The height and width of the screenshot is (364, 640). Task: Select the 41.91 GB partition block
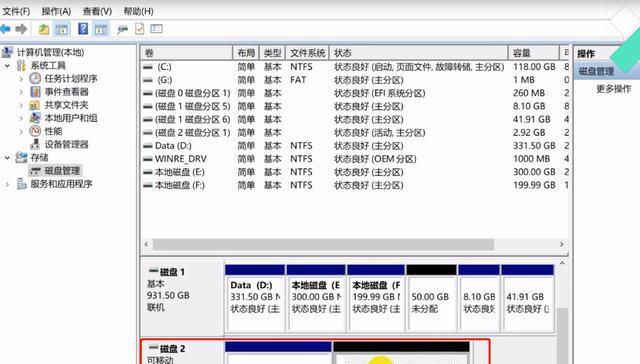click(528, 298)
